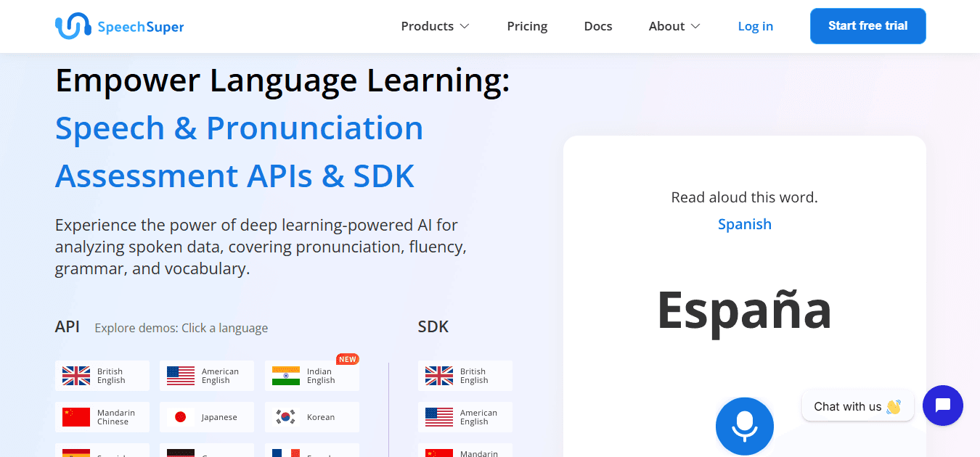Go to the Pricing page
Viewport: 980px width, 457px height.
527,26
